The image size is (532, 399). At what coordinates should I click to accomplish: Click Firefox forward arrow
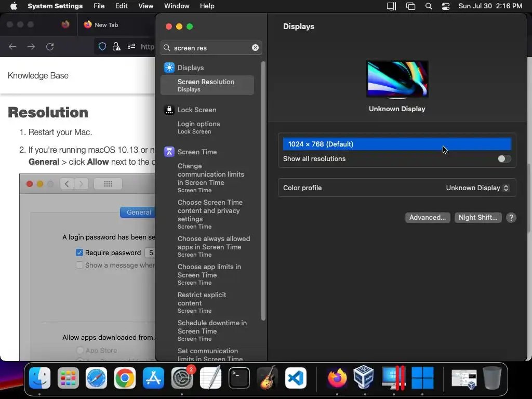coord(31,46)
